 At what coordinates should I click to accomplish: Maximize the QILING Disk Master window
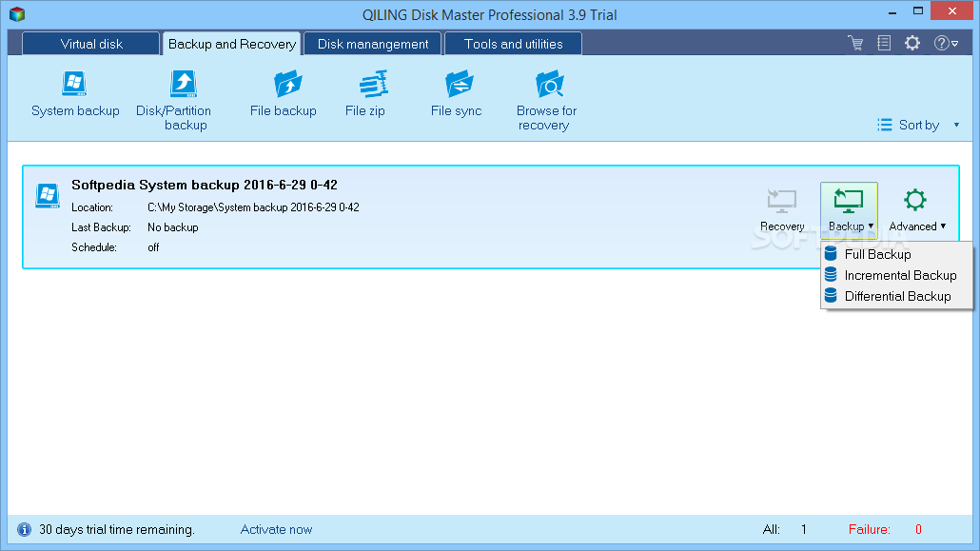point(917,11)
